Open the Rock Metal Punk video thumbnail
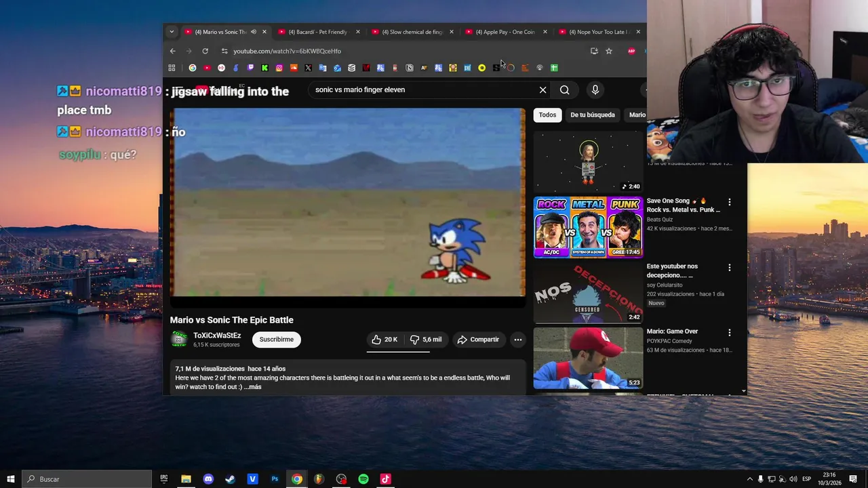Image resolution: width=868 pixels, height=488 pixels. (x=588, y=227)
